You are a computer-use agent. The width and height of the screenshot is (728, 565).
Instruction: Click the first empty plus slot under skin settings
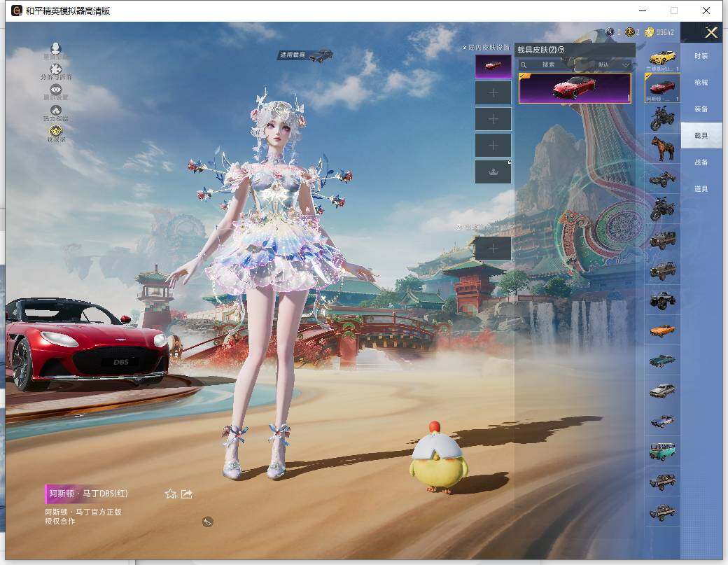click(x=493, y=92)
